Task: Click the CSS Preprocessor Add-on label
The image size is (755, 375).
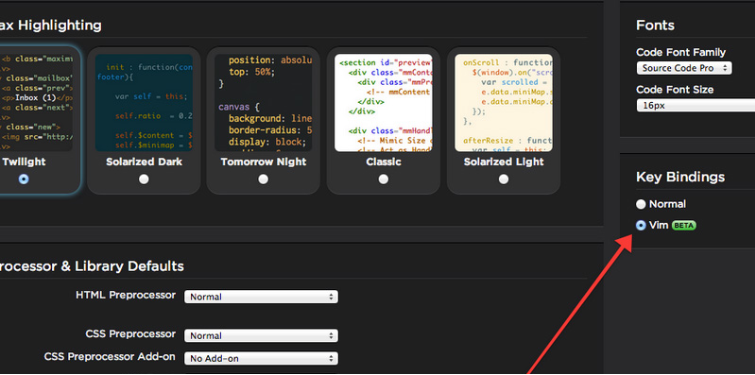Action: pos(110,356)
